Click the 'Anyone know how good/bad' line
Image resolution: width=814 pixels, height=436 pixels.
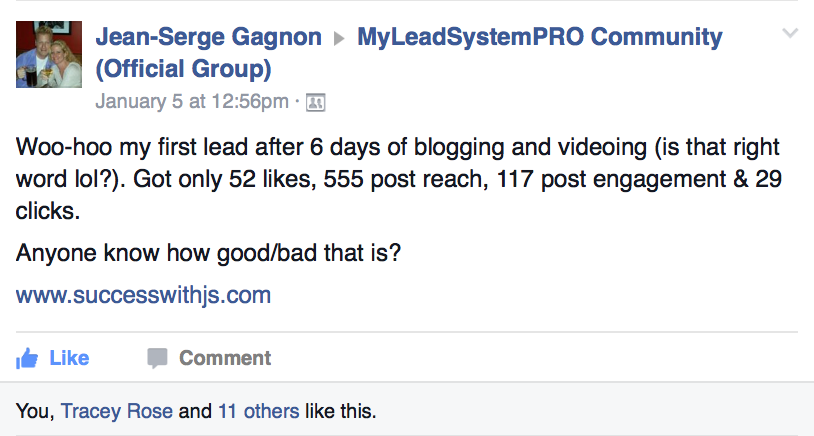tap(208, 253)
